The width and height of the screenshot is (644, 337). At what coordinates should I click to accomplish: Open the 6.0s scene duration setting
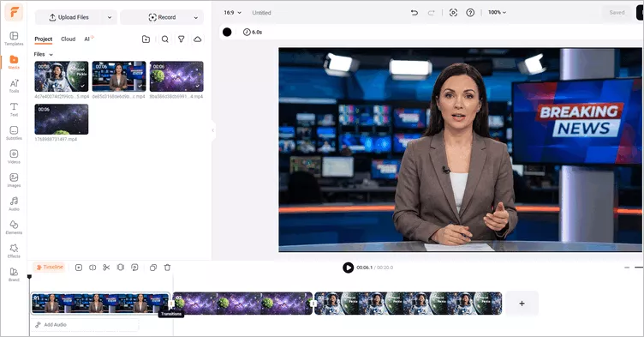click(x=253, y=32)
